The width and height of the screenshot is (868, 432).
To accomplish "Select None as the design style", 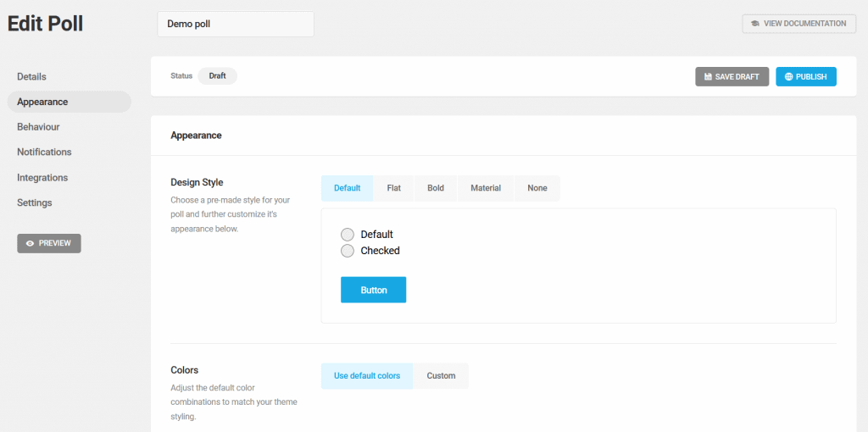I will point(537,188).
